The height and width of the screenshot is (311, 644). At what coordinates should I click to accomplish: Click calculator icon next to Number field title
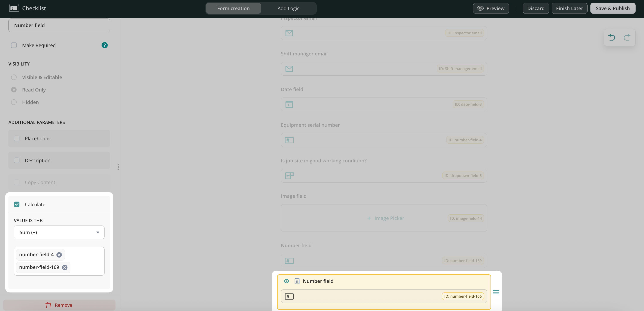pos(297,281)
